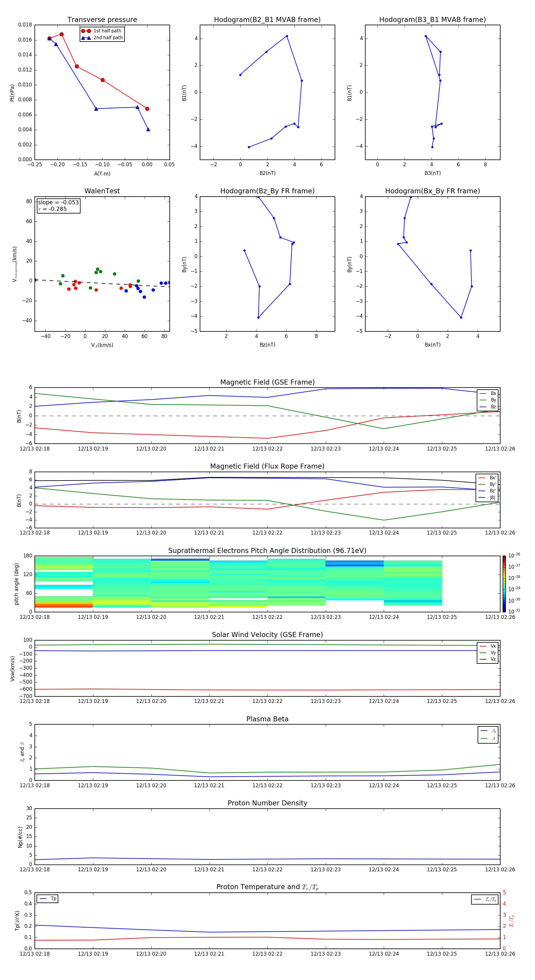Click the "Proton Temperature and Te/Tp" title
535x980 pixels.
[267, 887]
